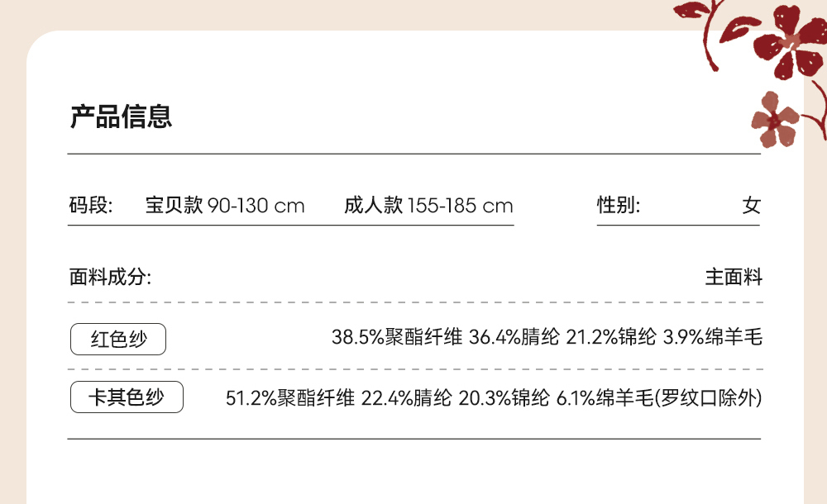This screenshot has width=827, height=504.
Task: Click the 性别 label
Action: 619,205
